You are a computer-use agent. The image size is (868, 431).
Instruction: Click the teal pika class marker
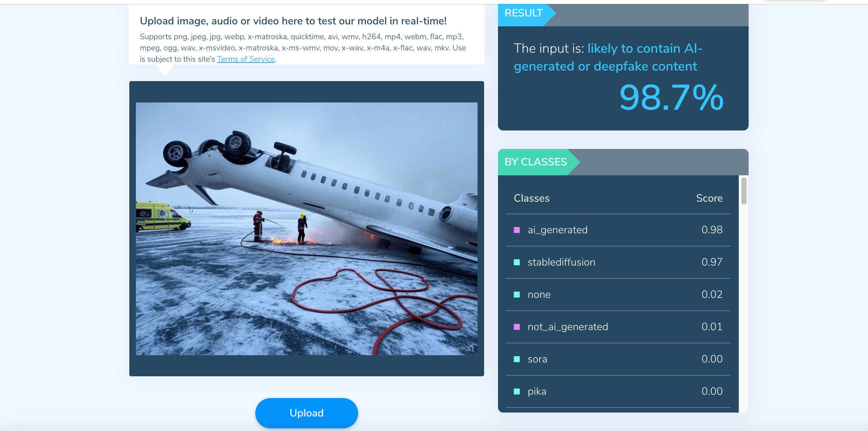coord(516,391)
